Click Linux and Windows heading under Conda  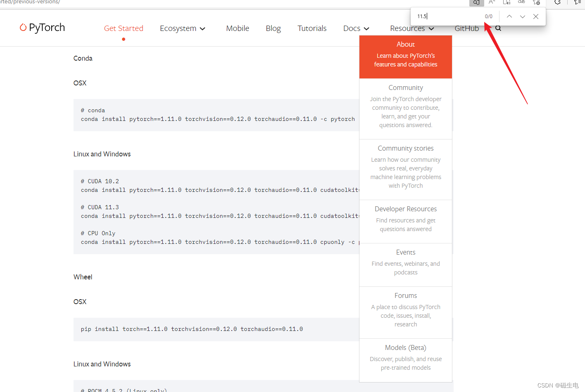tap(102, 154)
